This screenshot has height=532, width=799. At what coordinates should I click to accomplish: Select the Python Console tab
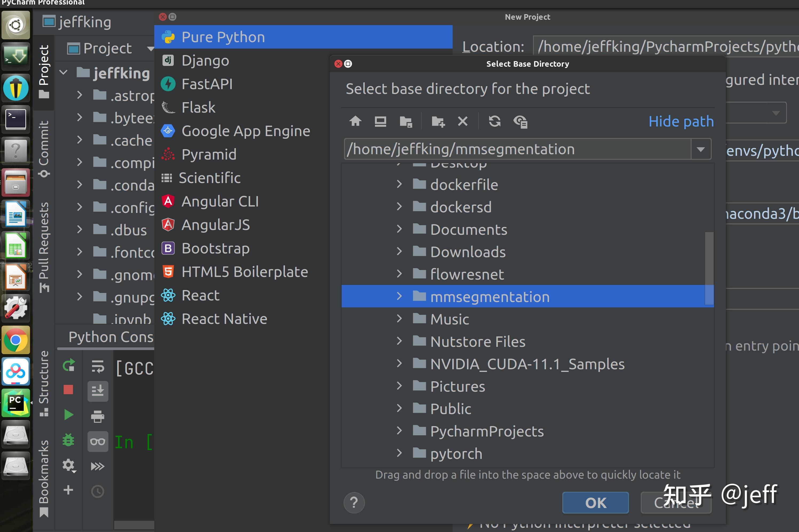click(110, 337)
